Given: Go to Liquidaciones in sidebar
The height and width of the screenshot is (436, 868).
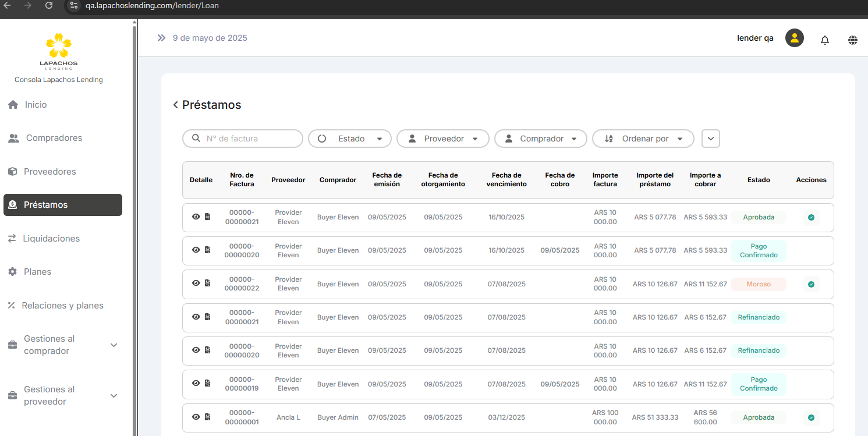Looking at the screenshot, I should (x=51, y=239).
